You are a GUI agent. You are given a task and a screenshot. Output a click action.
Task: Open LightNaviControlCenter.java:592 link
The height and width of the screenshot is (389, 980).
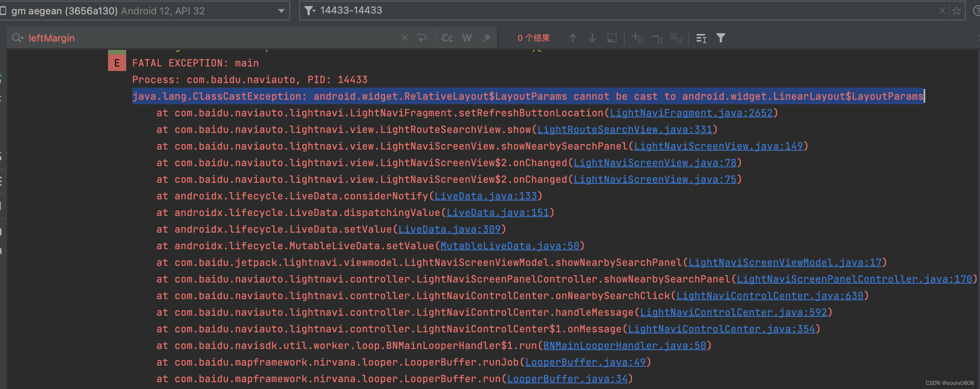733,313
